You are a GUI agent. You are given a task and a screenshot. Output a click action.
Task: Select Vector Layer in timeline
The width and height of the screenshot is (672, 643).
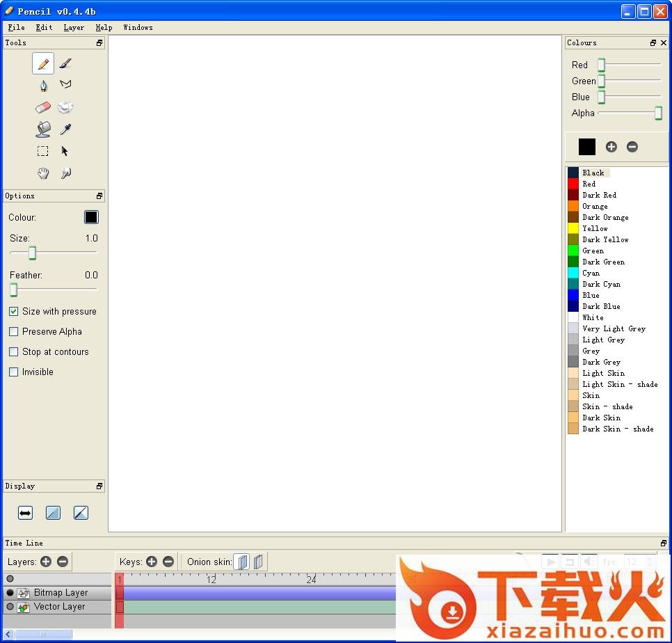(59, 607)
